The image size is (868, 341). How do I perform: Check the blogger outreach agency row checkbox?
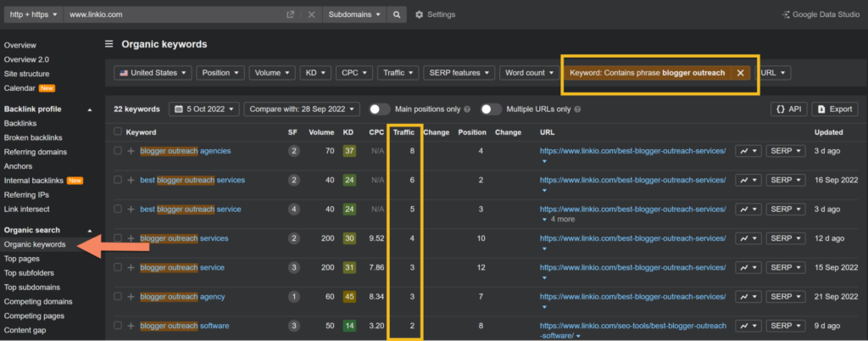[117, 297]
